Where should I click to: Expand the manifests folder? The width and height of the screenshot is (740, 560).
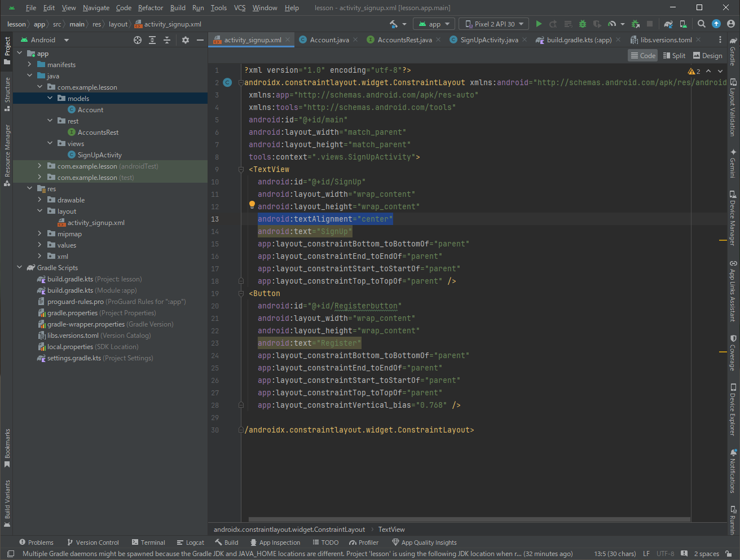tap(29, 64)
